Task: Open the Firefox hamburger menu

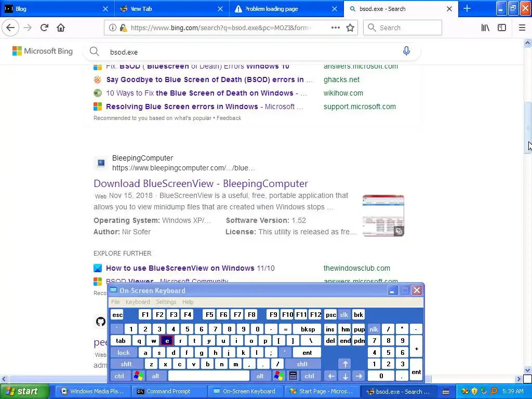Action: (522, 28)
